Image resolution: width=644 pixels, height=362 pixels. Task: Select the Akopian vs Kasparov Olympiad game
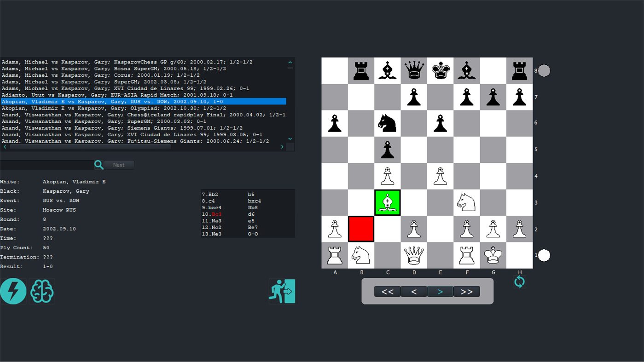click(x=138, y=108)
